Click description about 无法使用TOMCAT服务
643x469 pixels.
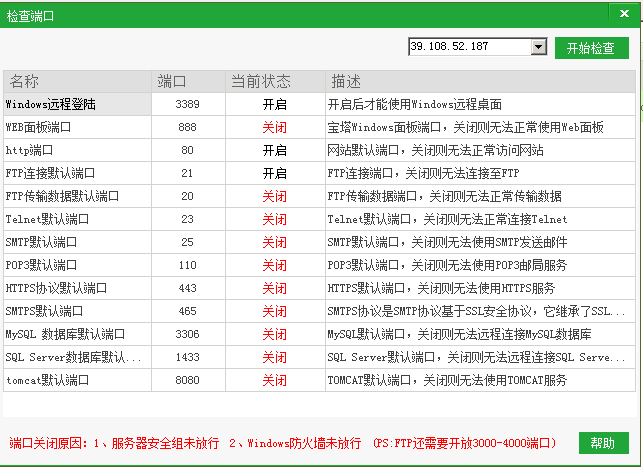[x=447, y=380]
